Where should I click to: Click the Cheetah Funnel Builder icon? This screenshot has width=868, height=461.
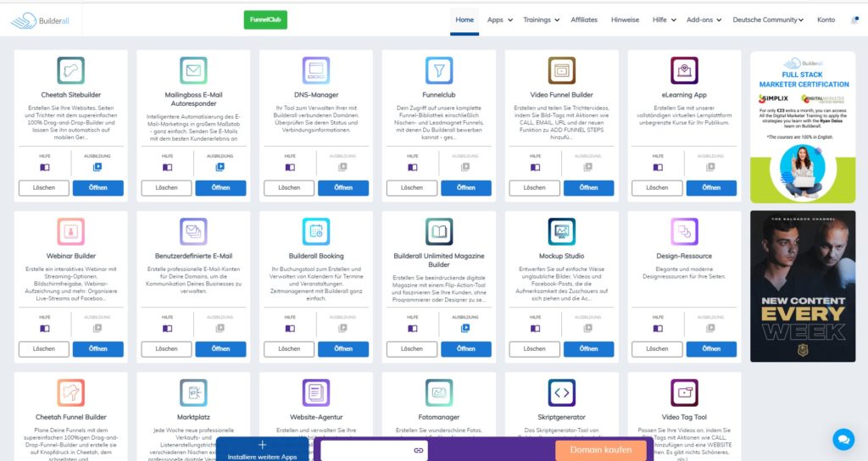tap(71, 392)
